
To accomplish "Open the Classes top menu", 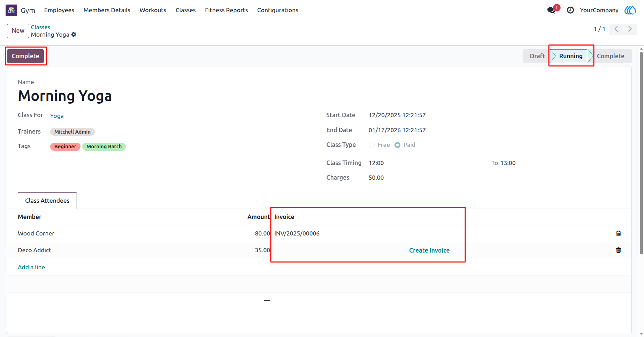I will point(186,10).
